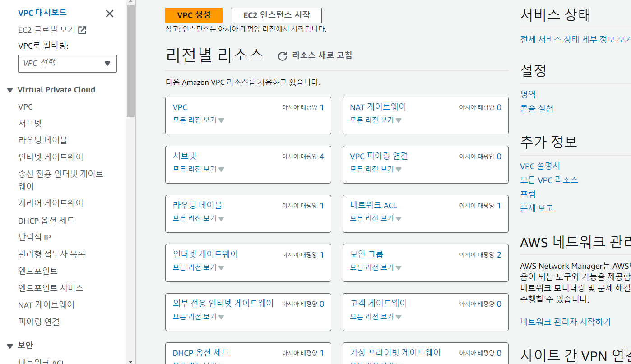This screenshot has height=364, width=631.
Task: Open 모든 VPC 리소스 link
Action: pos(549,180)
